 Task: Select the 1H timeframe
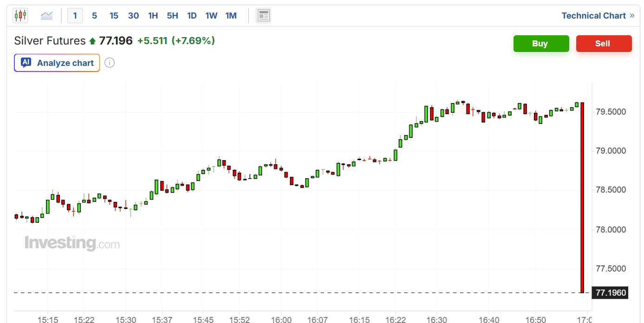point(153,16)
